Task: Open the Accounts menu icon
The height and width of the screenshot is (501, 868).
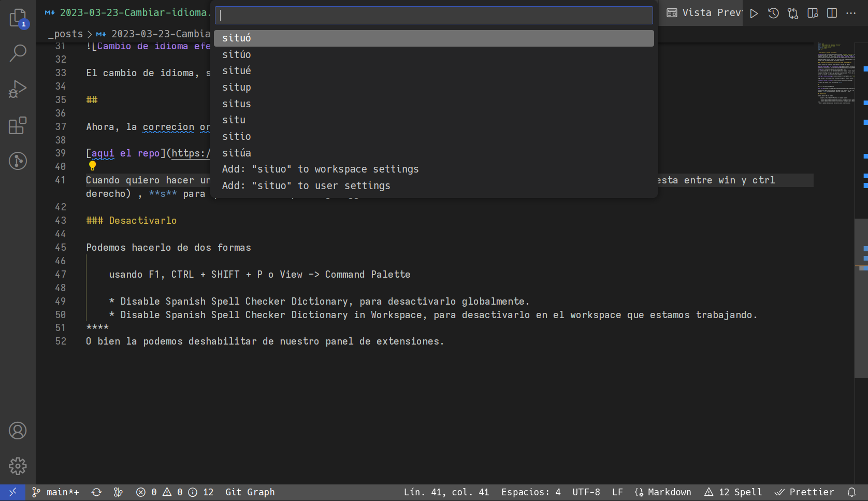Action: pyautogui.click(x=18, y=431)
